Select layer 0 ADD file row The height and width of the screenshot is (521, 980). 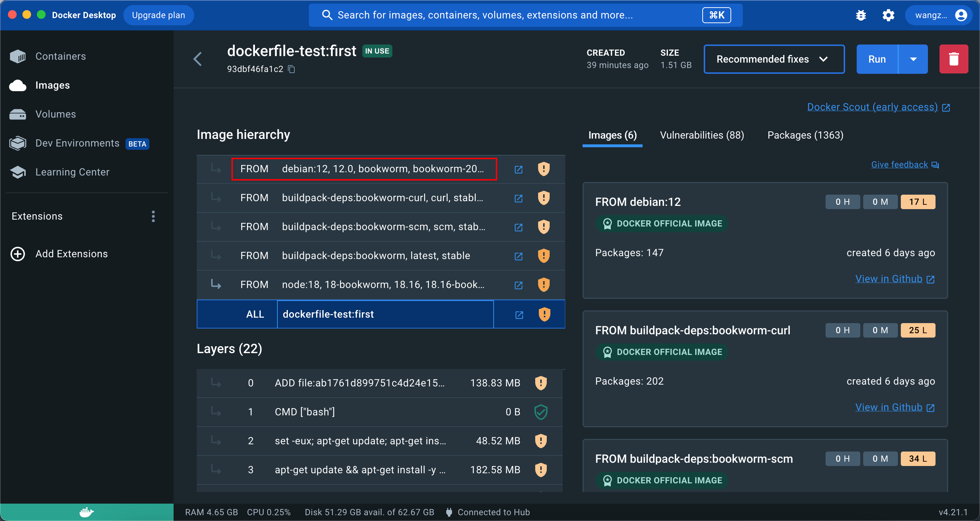point(359,383)
